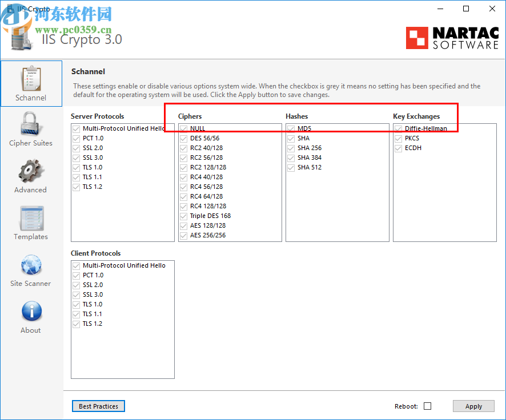Open the Templates icon
Viewport: 506px width, 420px height.
point(31,218)
